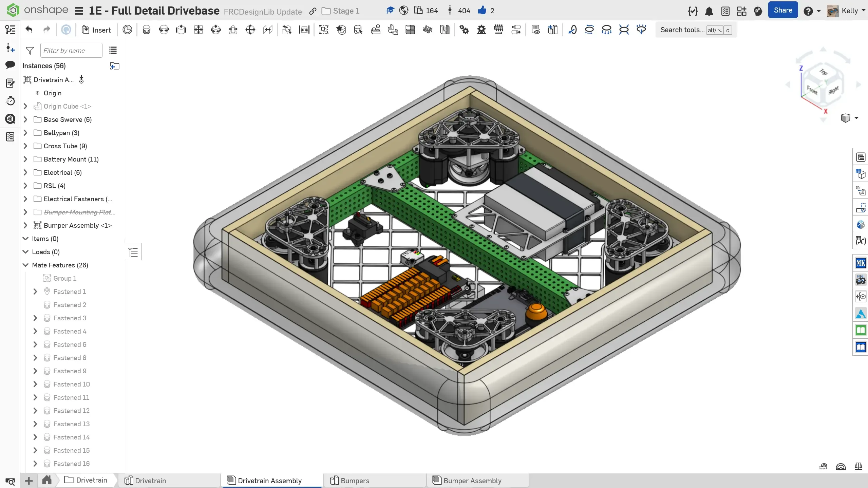Click the Insert button
868x488 pixels.
96,30
